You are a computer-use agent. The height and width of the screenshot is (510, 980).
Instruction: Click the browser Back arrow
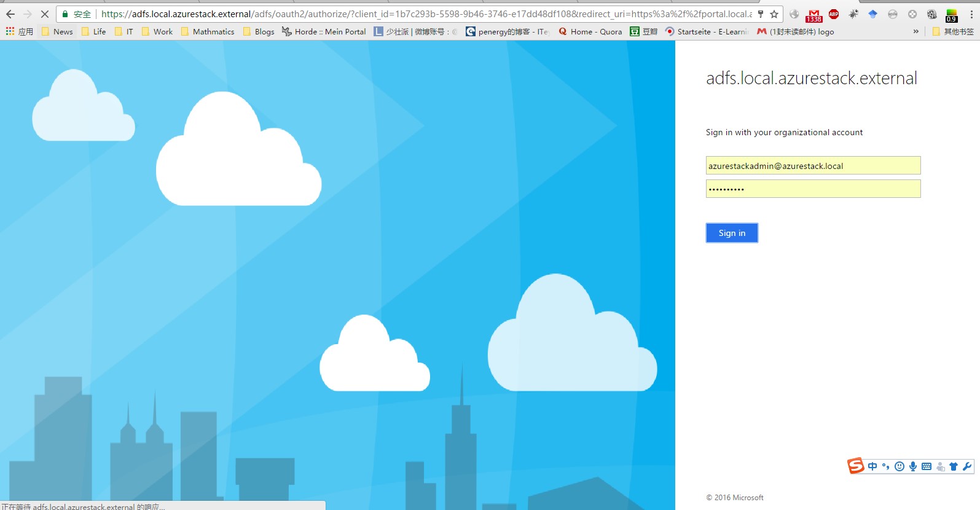pyautogui.click(x=10, y=14)
